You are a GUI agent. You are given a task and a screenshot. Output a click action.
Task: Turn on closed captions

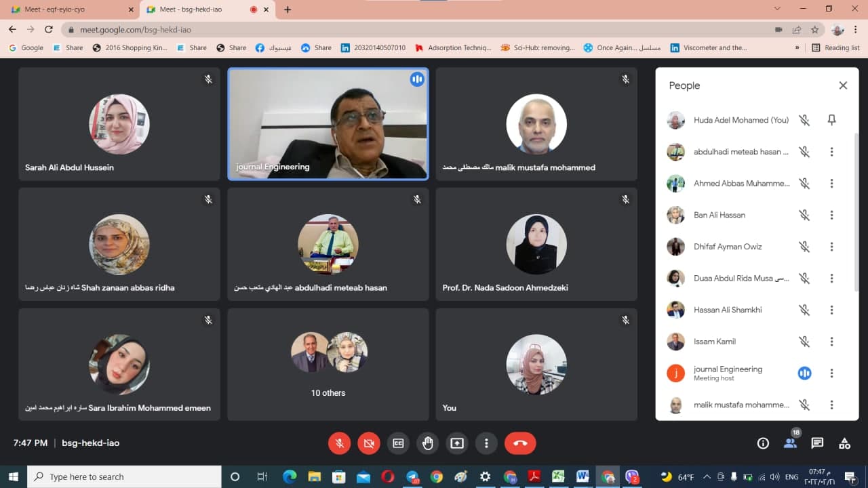399,443
